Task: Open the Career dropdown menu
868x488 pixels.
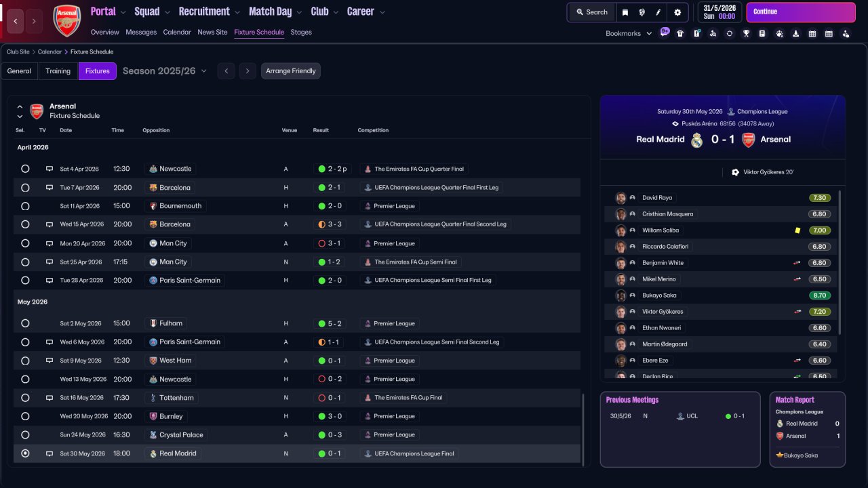Action: point(366,12)
